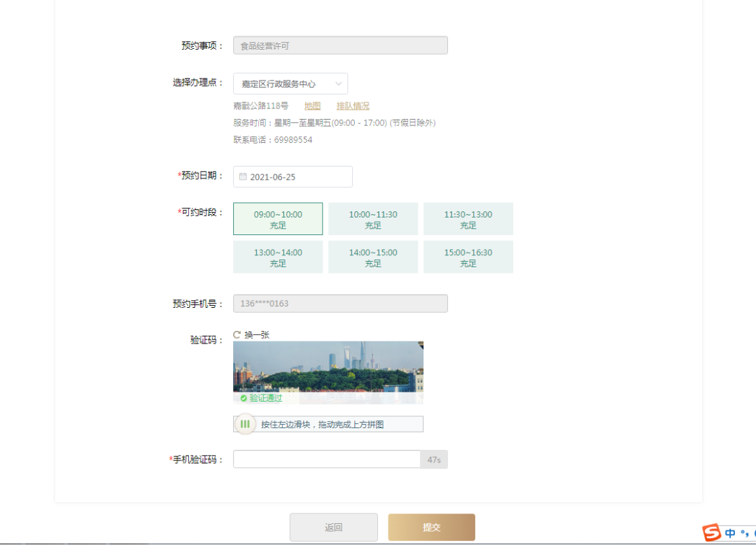Click the 换一张 refresh captcha icon
The image size is (756, 545).
pyautogui.click(x=237, y=335)
